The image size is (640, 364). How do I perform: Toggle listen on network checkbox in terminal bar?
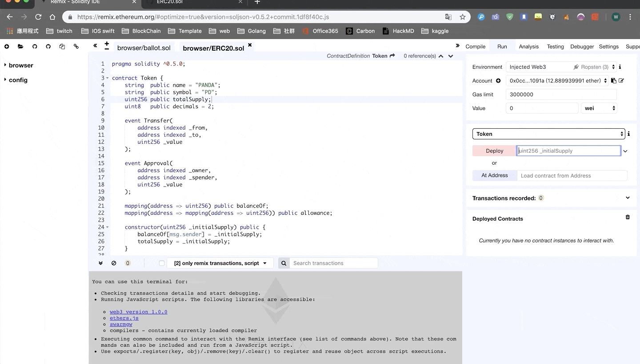click(162, 263)
